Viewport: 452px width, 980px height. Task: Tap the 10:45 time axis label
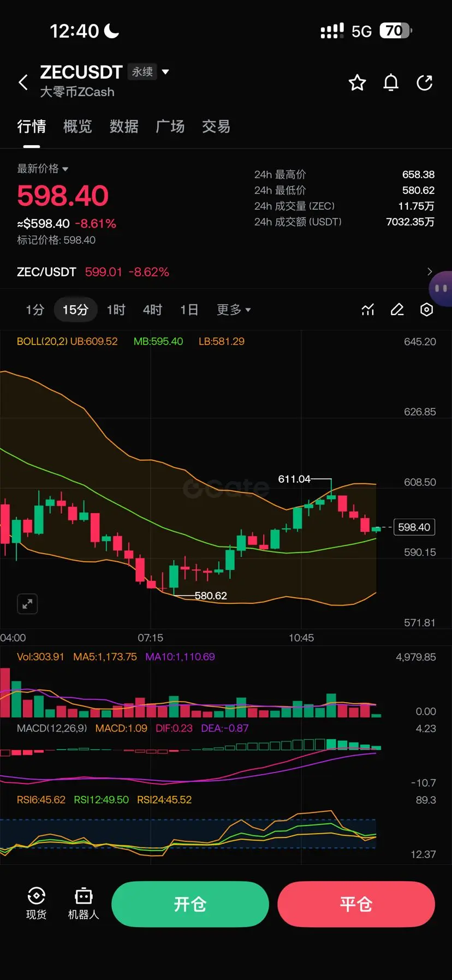[301, 638]
